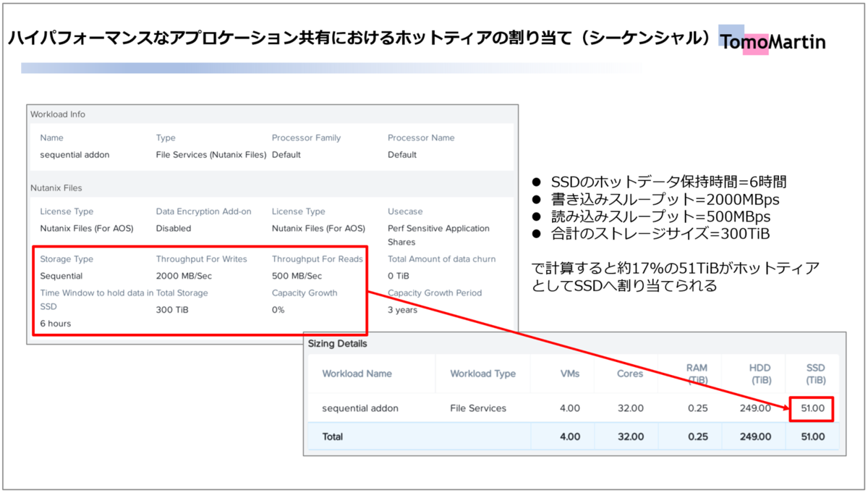Select the 'Sequential' storage type value
Viewport: 868px width, 493px height.
(x=61, y=276)
